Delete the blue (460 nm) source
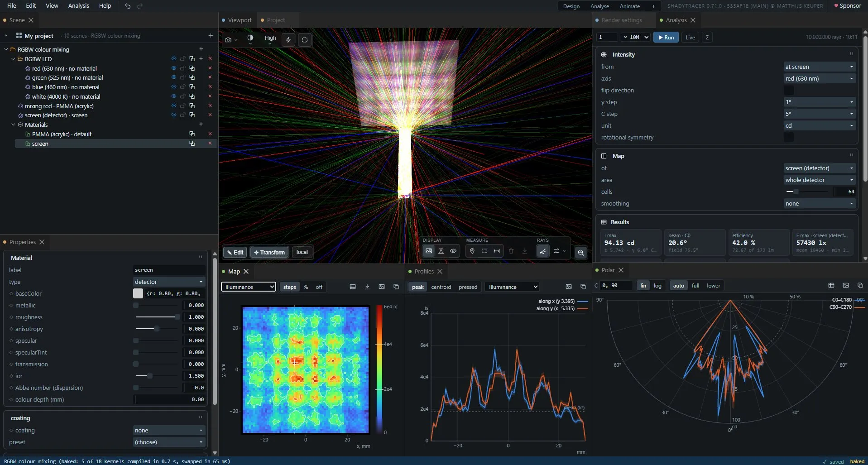This screenshot has height=465, width=868. [210, 87]
